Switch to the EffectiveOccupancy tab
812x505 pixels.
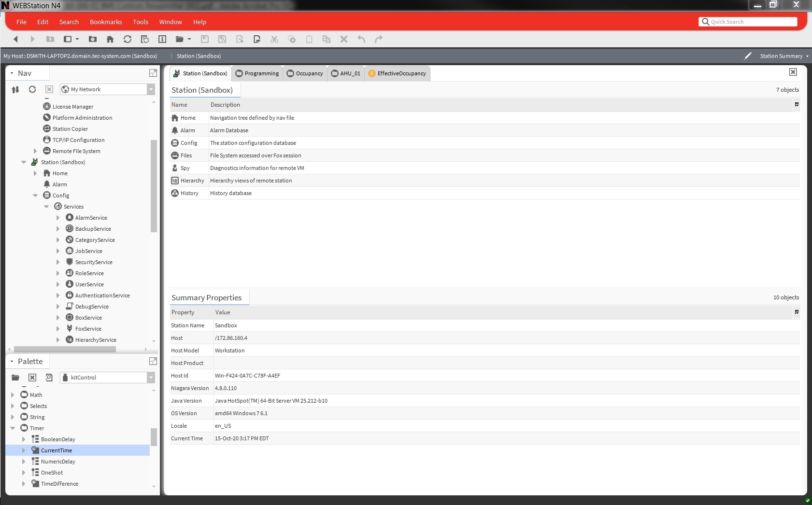[397, 73]
